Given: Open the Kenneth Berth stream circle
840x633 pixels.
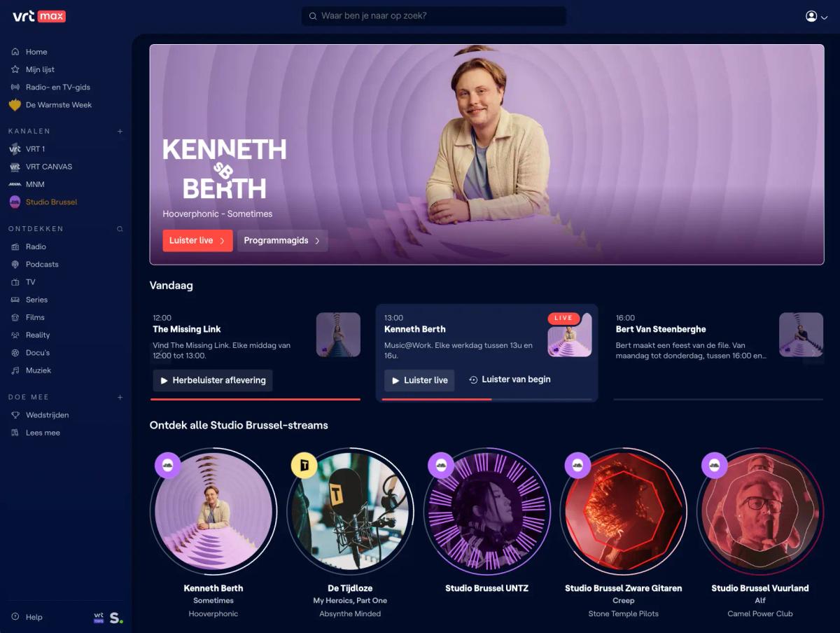Looking at the screenshot, I should coord(213,511).
